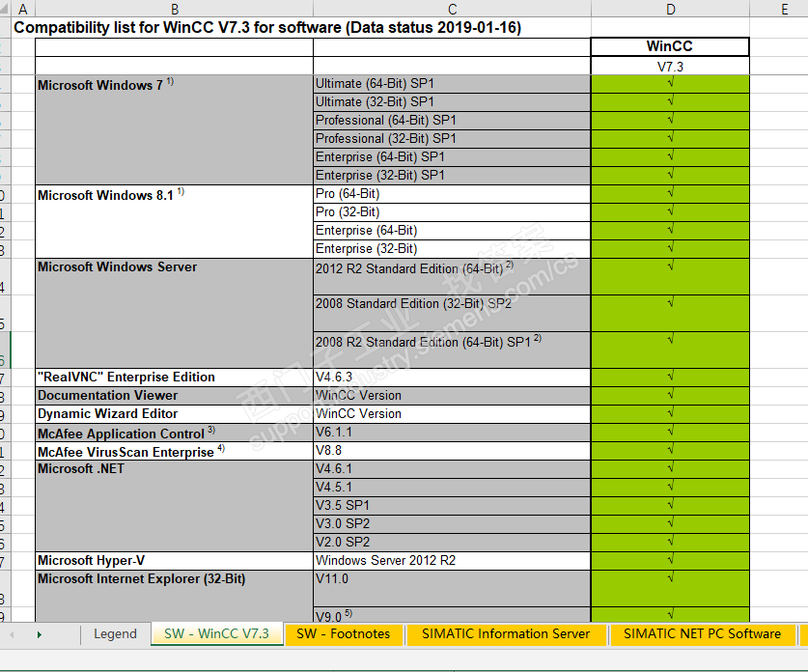Select the Pro (32-Bit) cell
The width and height of the screenshot is (808, 672).
[x=452, y=212]
